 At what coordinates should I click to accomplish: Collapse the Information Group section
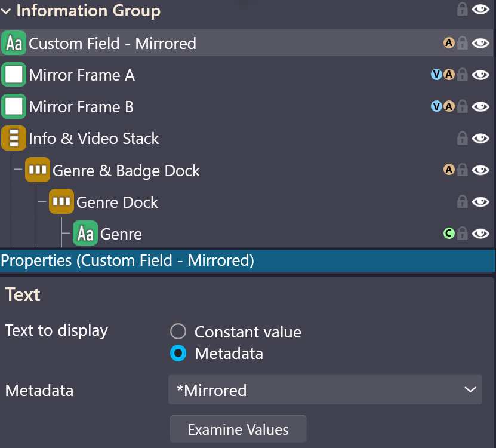point(6,11)
